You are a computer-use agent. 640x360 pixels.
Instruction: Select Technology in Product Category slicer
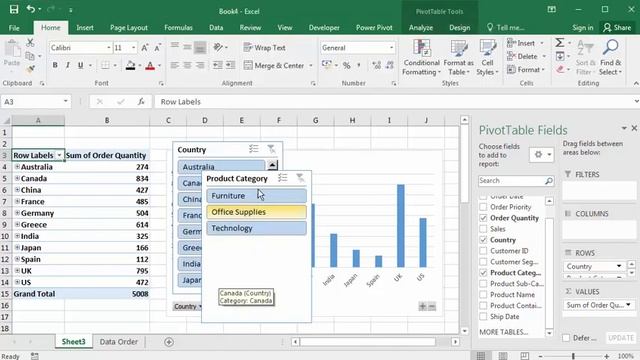click(256, 228)
